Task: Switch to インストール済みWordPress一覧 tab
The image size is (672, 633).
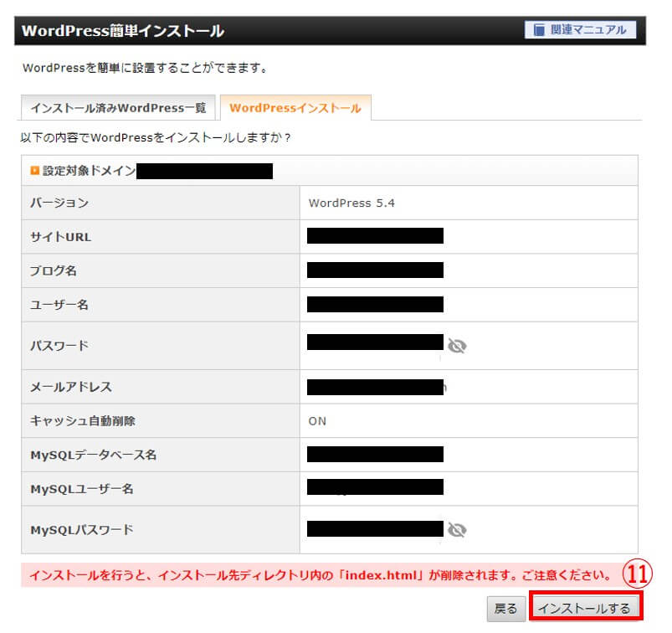Action: pos(118,108)
